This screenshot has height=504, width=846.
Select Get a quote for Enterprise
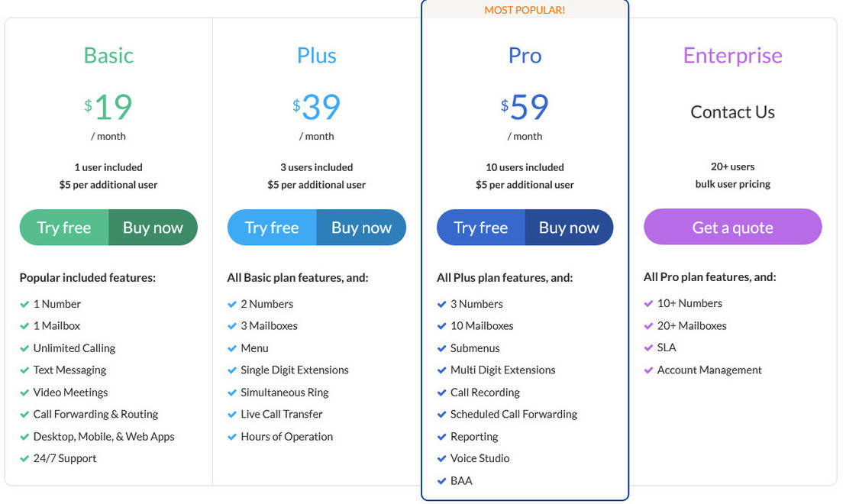731,227
